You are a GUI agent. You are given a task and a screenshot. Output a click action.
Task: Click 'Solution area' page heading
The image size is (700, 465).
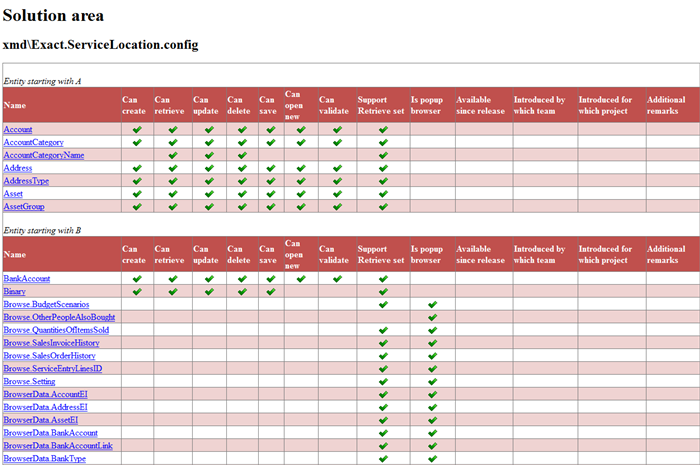click(53, 16)
